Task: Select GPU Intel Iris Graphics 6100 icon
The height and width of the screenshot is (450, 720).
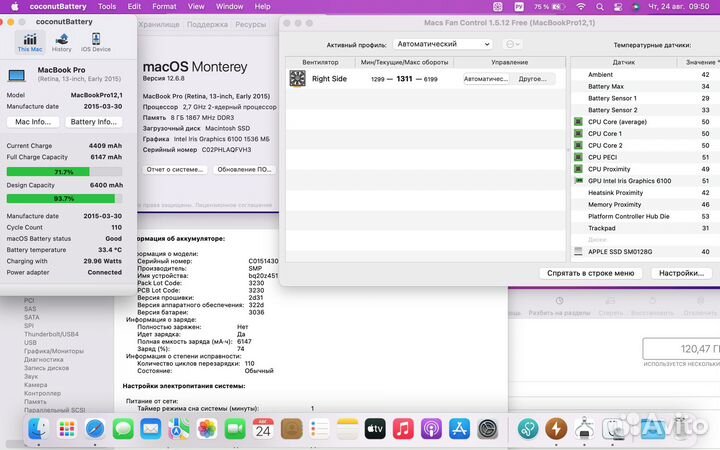Action: [579, 181]
